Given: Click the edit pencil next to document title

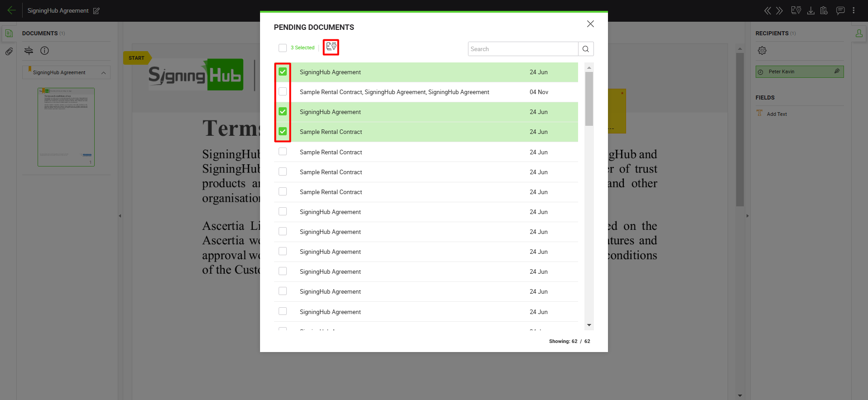Looking at the screenshot, I should tap(96, 11).
